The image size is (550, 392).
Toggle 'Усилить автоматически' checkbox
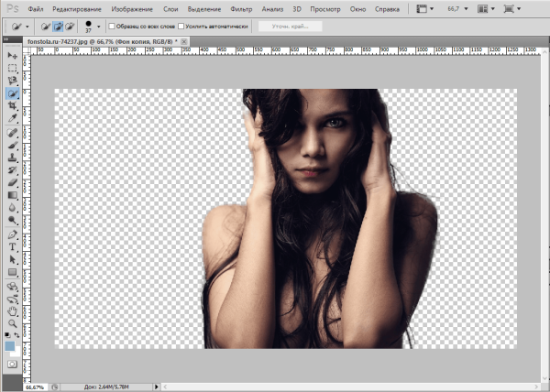pyautogui.click(x=181, y=27)
